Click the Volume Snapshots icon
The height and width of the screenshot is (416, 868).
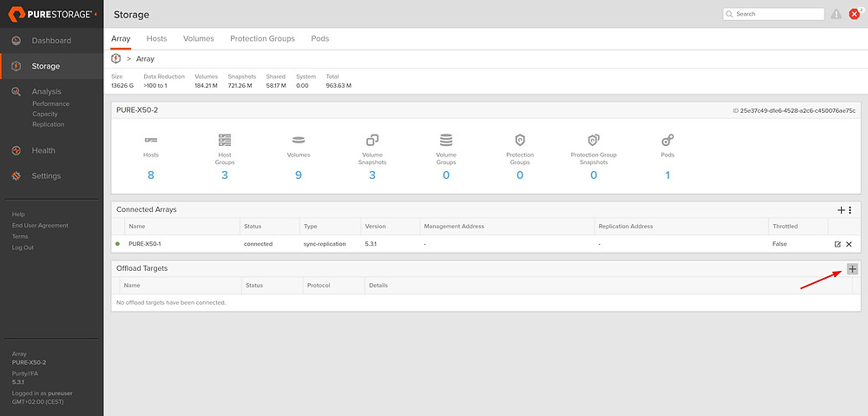pyautogui.click(x=372, y=140)
